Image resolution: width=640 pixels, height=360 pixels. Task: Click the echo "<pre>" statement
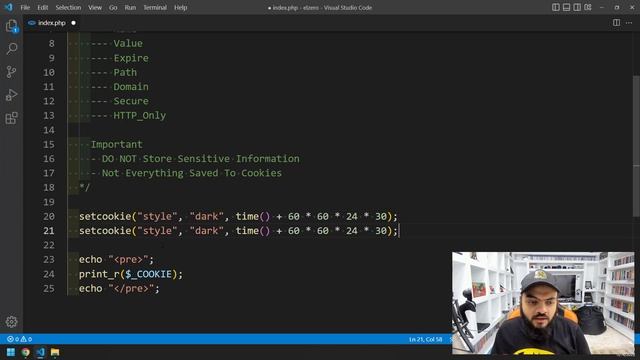pyautogui.click(x=116, y=260)
